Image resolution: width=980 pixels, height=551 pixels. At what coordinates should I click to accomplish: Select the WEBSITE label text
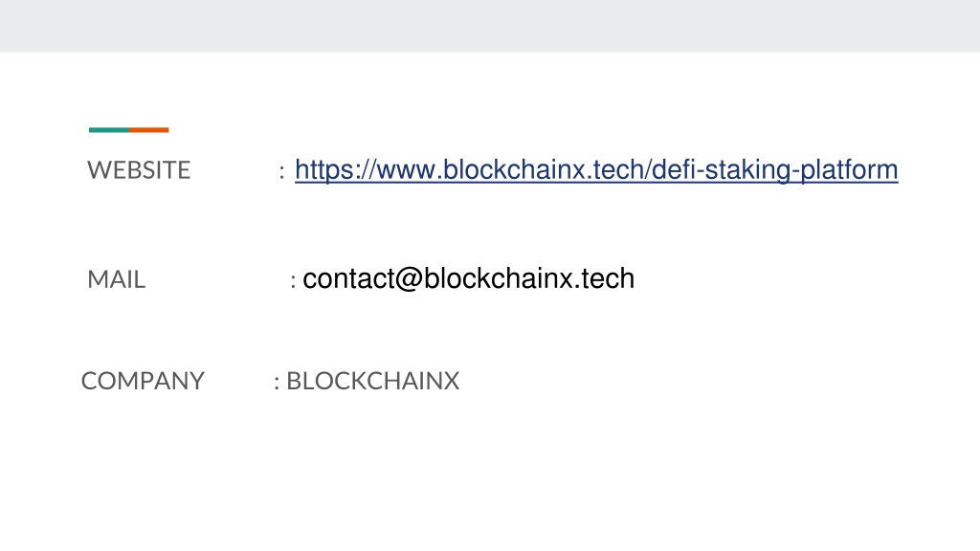pyautogui.click(x=139, y=170)
